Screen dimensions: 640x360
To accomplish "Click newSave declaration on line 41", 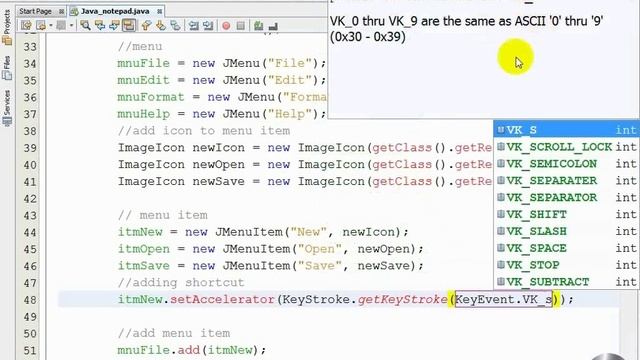I will (x=219, y=181).
